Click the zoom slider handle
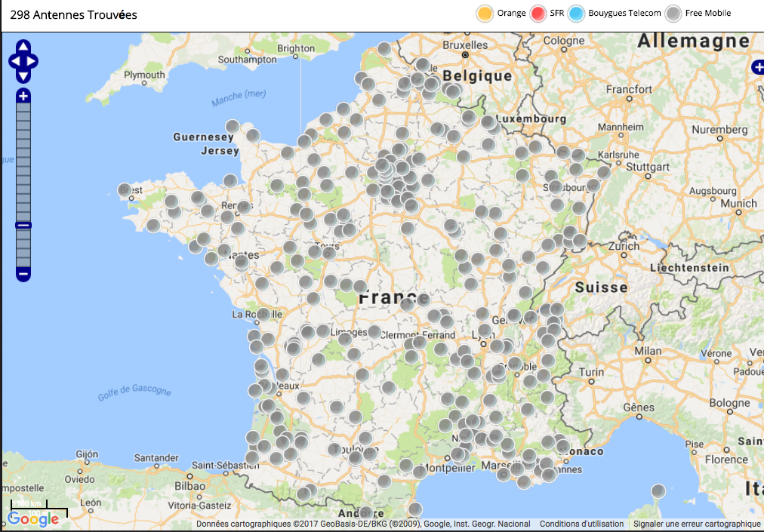Image resolution: width=764 pixels, height=532 pixels. [x=23, y=225]
